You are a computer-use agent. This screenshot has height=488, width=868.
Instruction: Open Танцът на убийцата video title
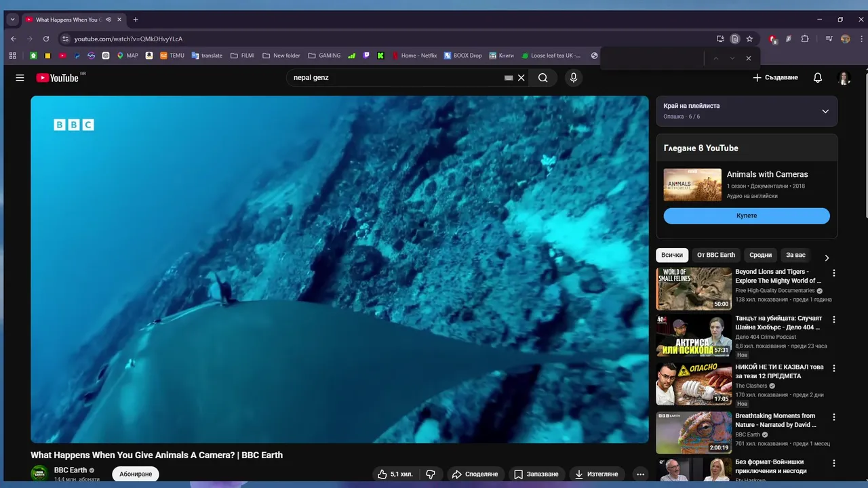pyautogui.click(x=778, y=323)
